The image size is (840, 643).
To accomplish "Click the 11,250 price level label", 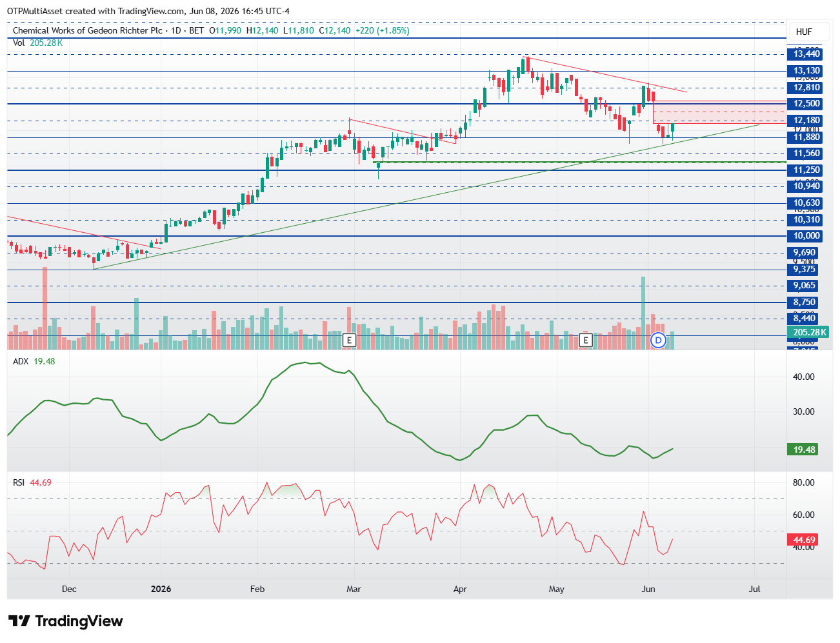I will coord(806,170).
